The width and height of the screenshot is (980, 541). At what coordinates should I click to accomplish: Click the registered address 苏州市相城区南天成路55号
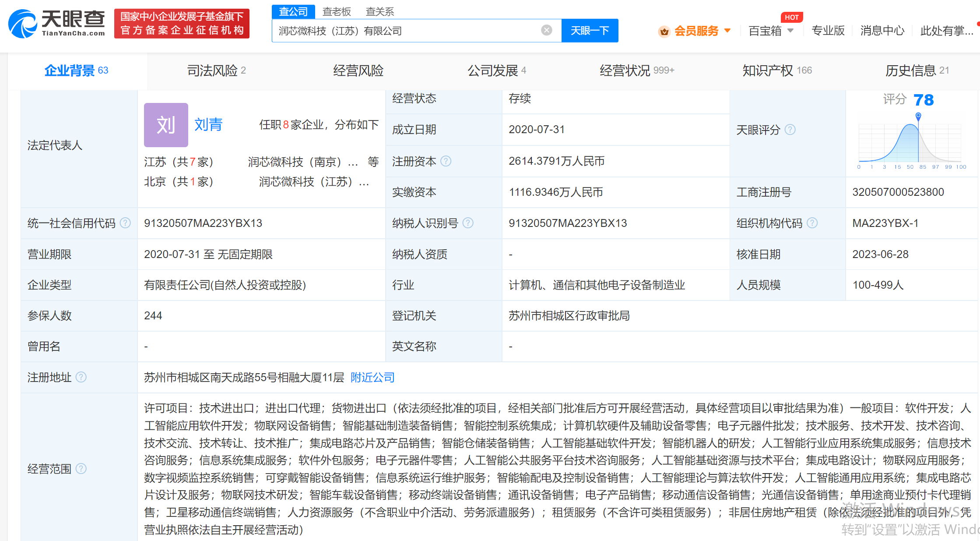(x=244, y=378)
